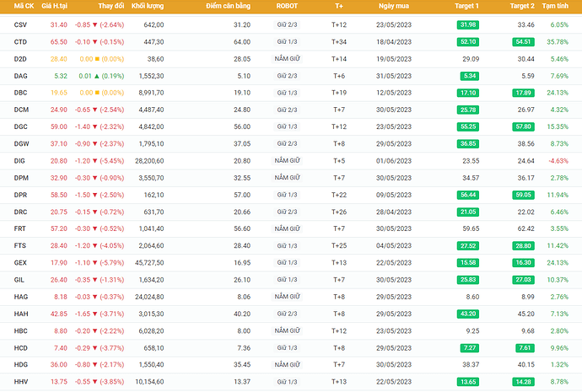Select ticker HAG
The width and height of the screenshot is (582, 392).
(21, 297)
